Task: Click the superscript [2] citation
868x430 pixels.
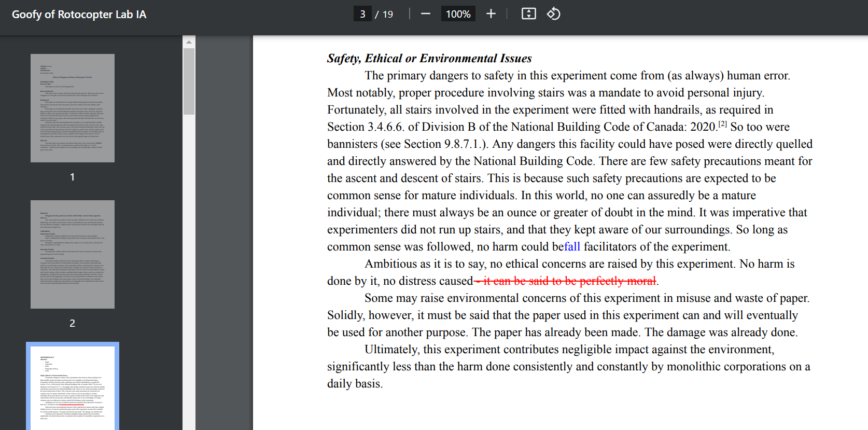Action: 722,124
